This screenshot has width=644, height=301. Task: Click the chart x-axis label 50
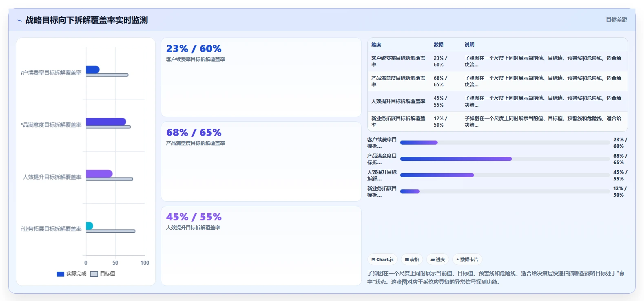tap(115, 263)
